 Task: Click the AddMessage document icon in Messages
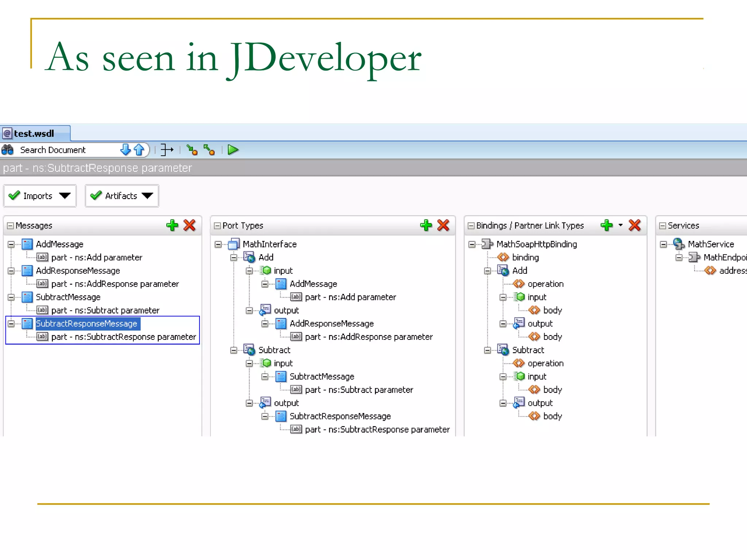[x=27, y=244]
